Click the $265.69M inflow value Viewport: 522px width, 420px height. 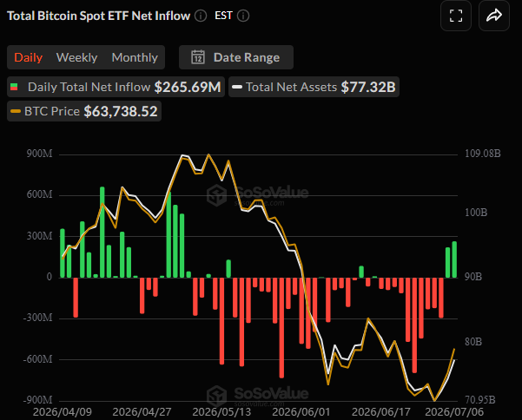(188, 87)
